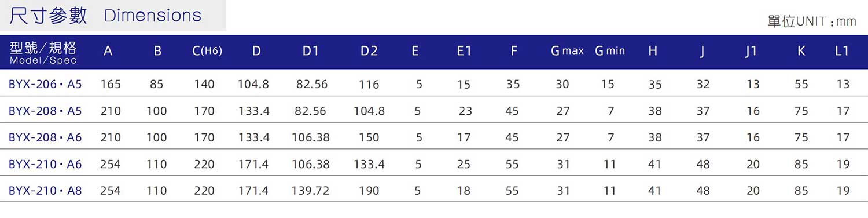
Task: Click the 190 value in the D2 column
Action: tap(369, 191)
